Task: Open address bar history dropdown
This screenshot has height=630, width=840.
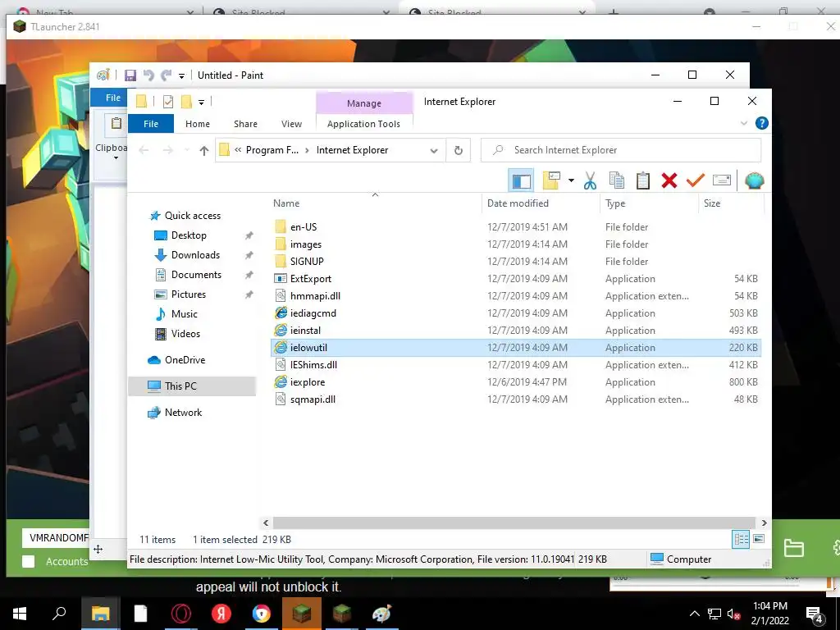Action: click(x=433, y=151)
